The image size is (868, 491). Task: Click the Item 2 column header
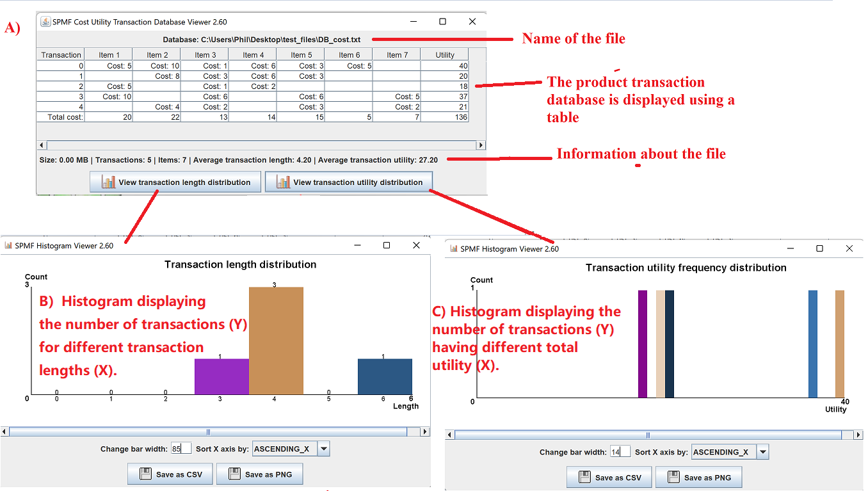[x=157, y=55]
